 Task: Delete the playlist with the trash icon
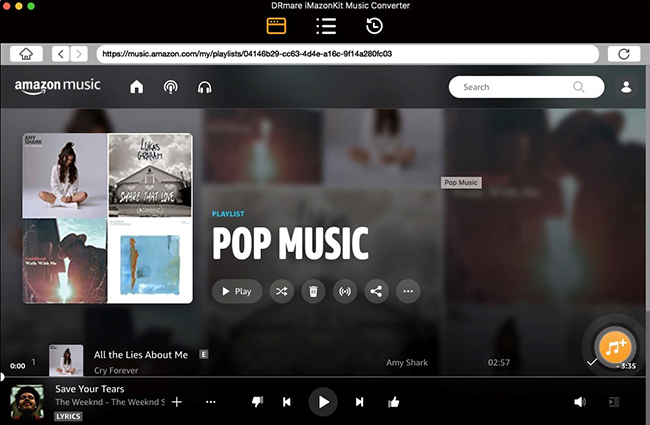point(313,291)
